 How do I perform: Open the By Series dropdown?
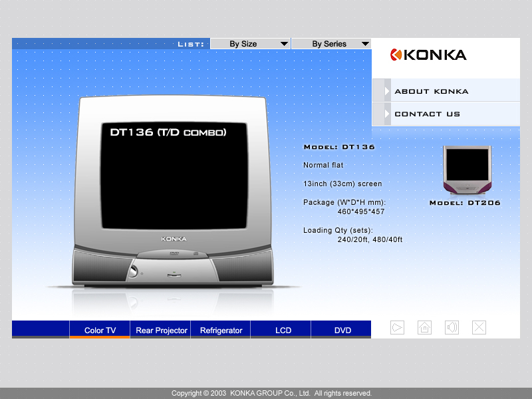click(x=331, y=44)
